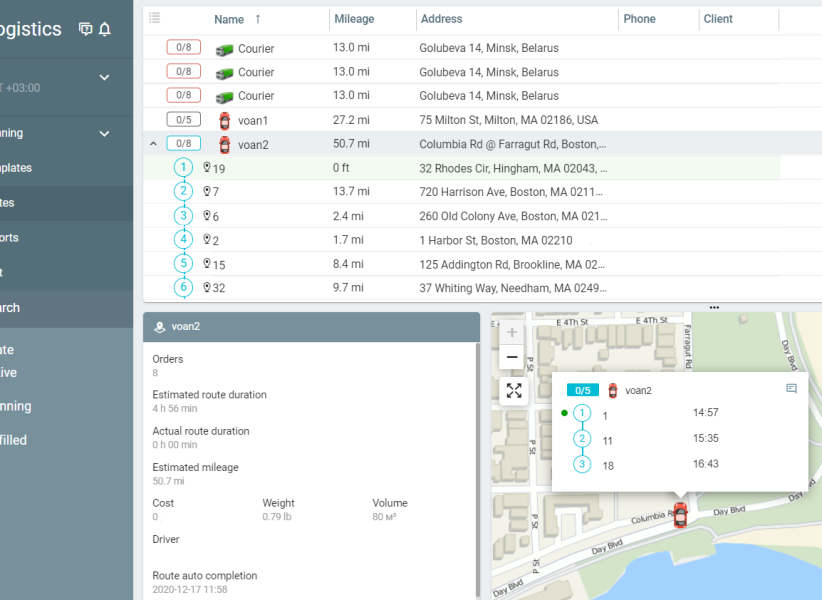Click popup stop circle 1 at 14:57
The image size is (822, 600).
tap(582, 413)
